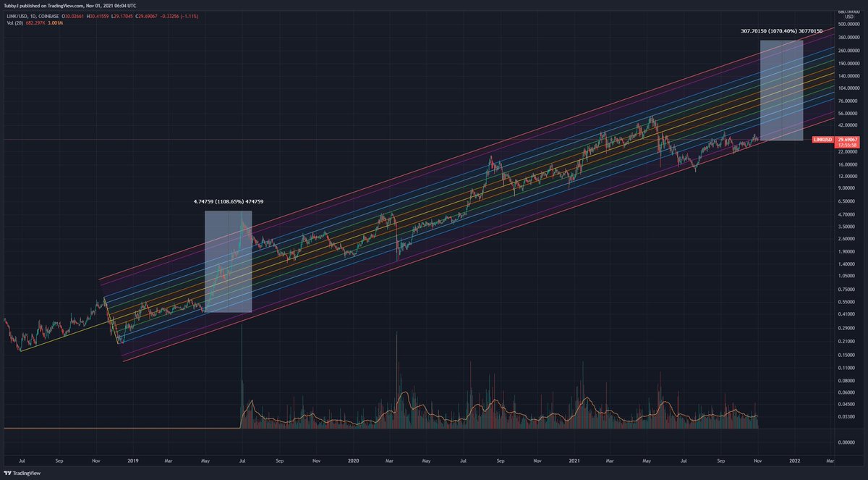Click the 104.00000 price axis label
868x480 pixels.
point(848,88)
